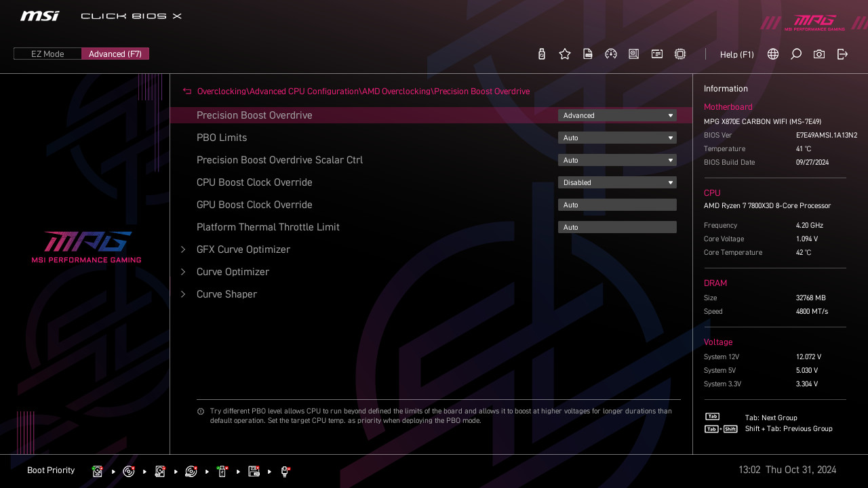Open the speedometer performance icon
868x488 pixels.
click(611, 54)
